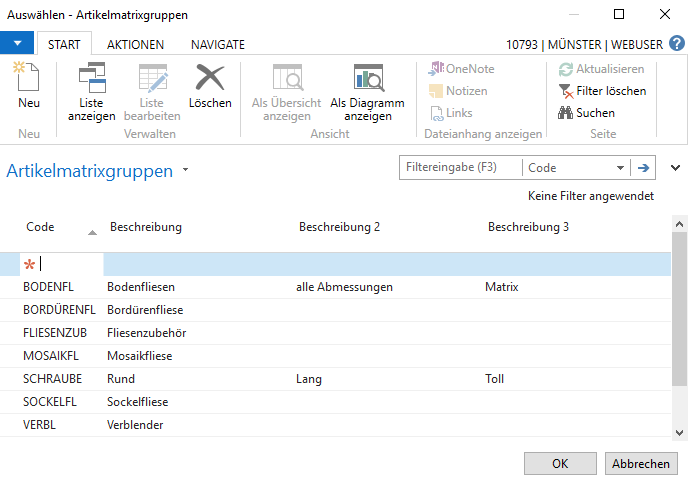This screenshot has width=688, height=482.
Task: Click the blue filter go arrow
Action: [644, 168]
